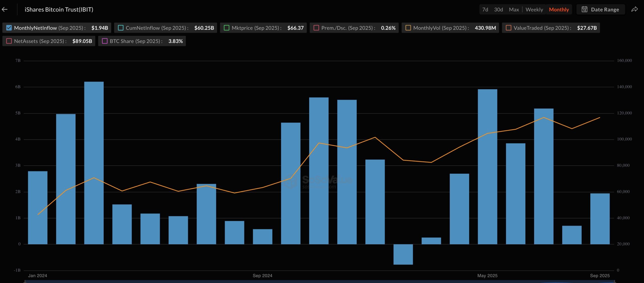Image resolution: width=644 pixels, height=283 pixels.
Task: Select the Weekly interval tab
Action: (534, 10)
